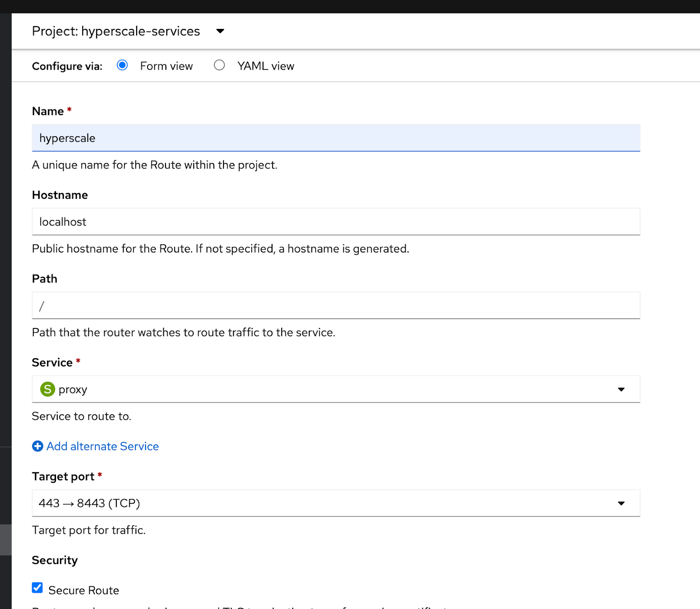Click the Name input containing hyperscale
Screen dimensions: 700x609
(x=335, y=138)
